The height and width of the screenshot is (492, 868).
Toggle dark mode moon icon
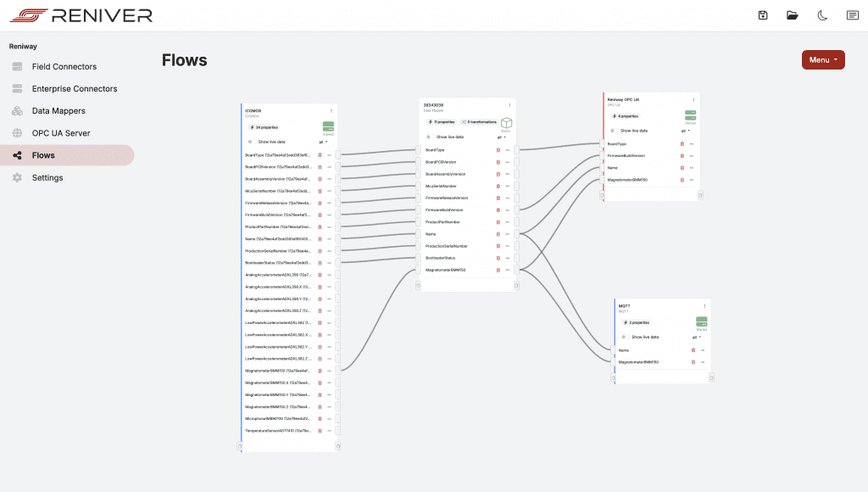(822, 15)
